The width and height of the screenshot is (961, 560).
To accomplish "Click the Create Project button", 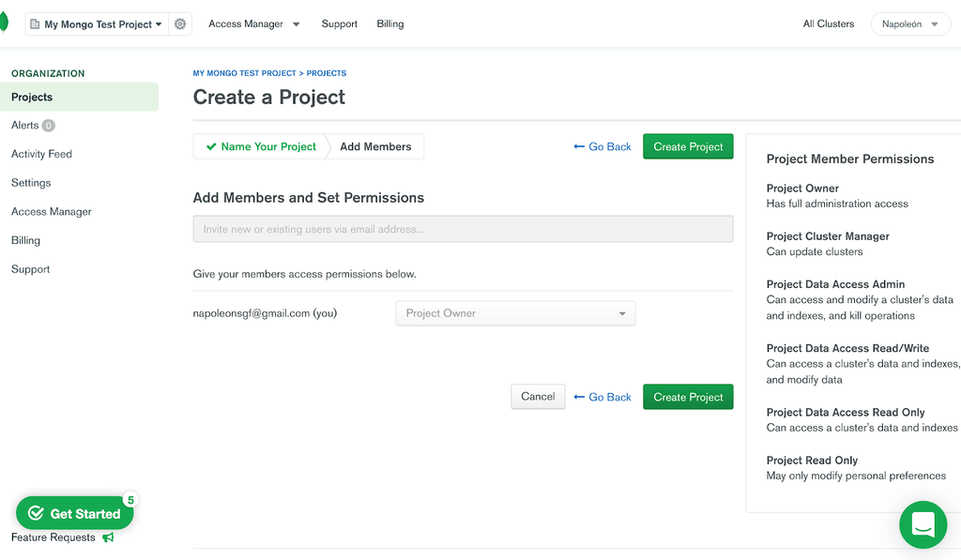I will (x=688, y=146).
